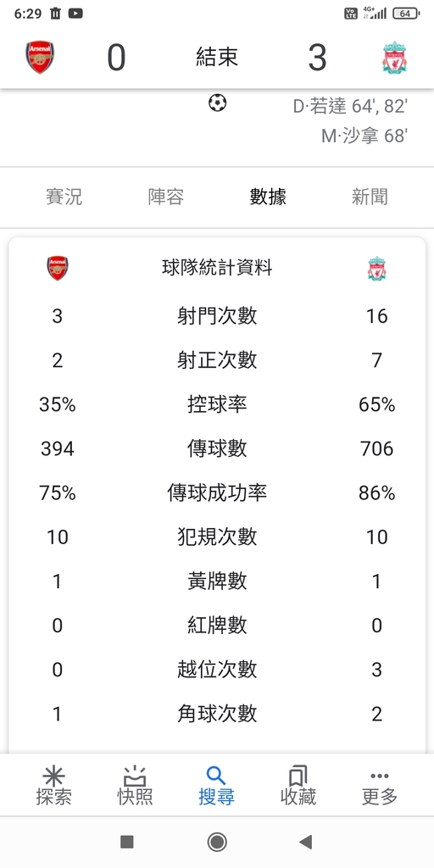Screen dimensions: 434x868
Task: Tap the Liverpool crest in header
Action: pos(394,57)
